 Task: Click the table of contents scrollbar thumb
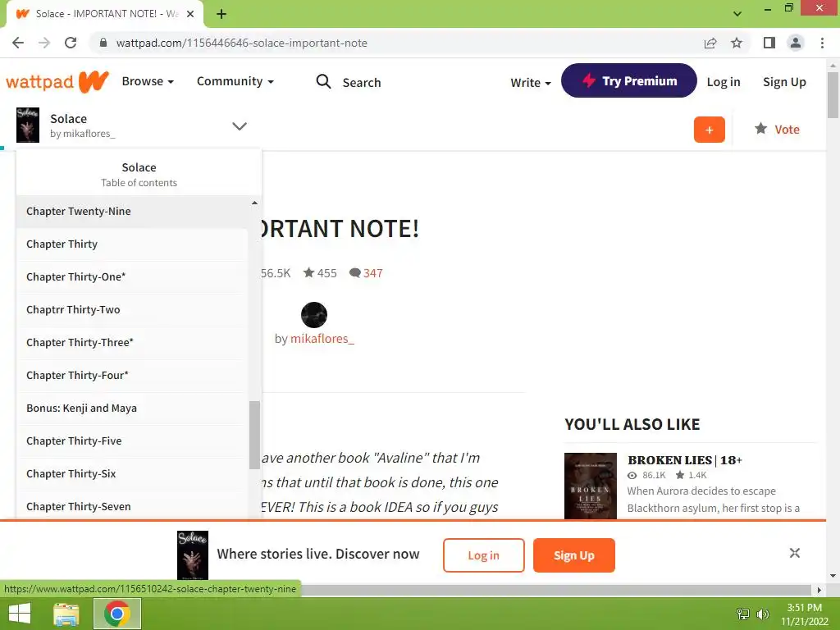click(x=254, y=435)
